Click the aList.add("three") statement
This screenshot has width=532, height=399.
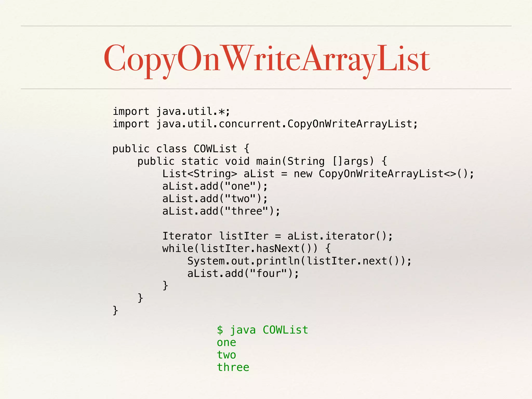[221, 211]
